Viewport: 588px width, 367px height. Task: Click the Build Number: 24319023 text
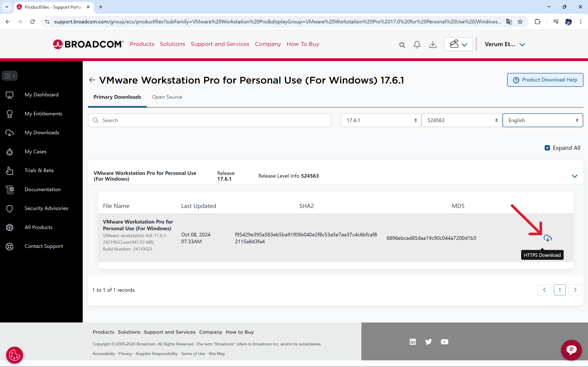(x=128, y=249)
